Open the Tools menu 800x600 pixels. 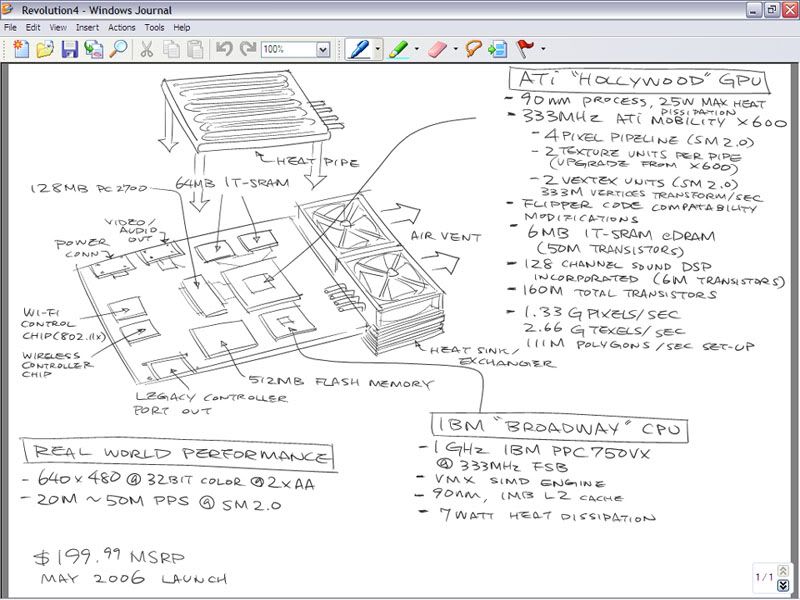coord(155,28)
